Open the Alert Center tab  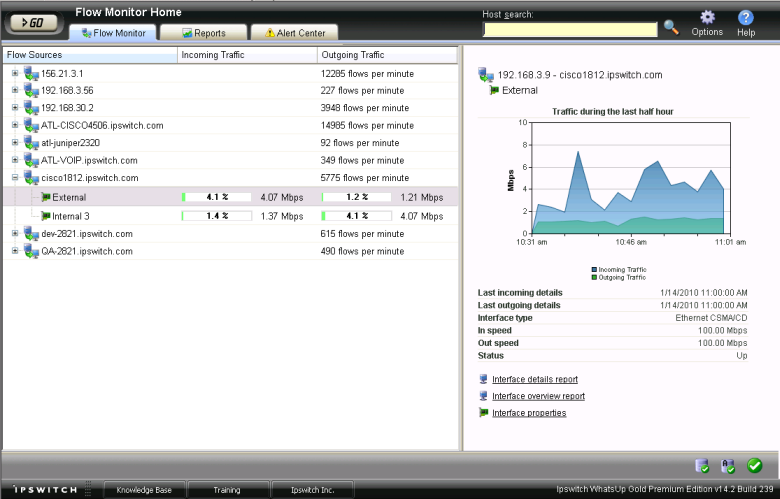294,33
